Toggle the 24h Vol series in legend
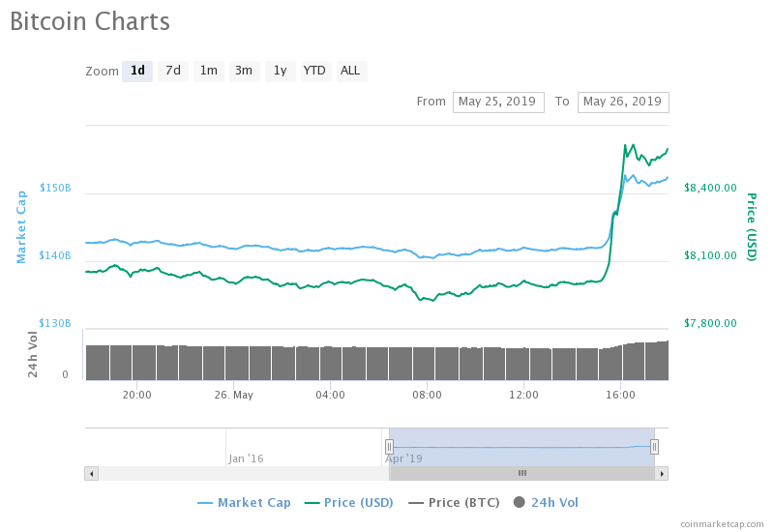 [546, 503]
